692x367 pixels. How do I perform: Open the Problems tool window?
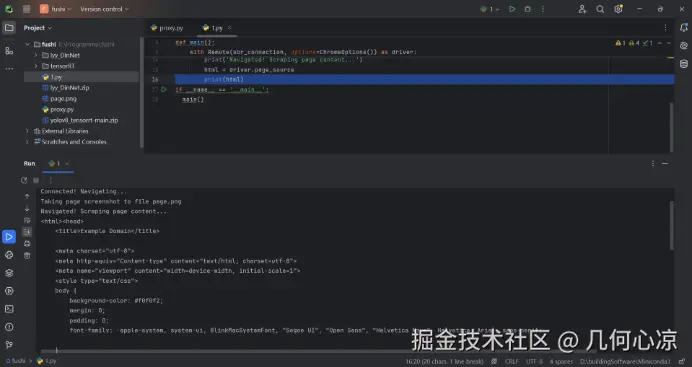9,327
